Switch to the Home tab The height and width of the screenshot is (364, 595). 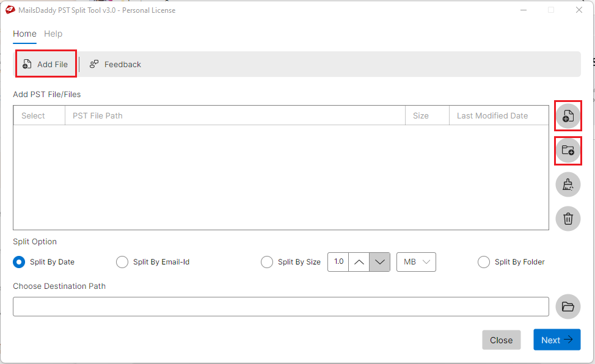tap(24, 34)
